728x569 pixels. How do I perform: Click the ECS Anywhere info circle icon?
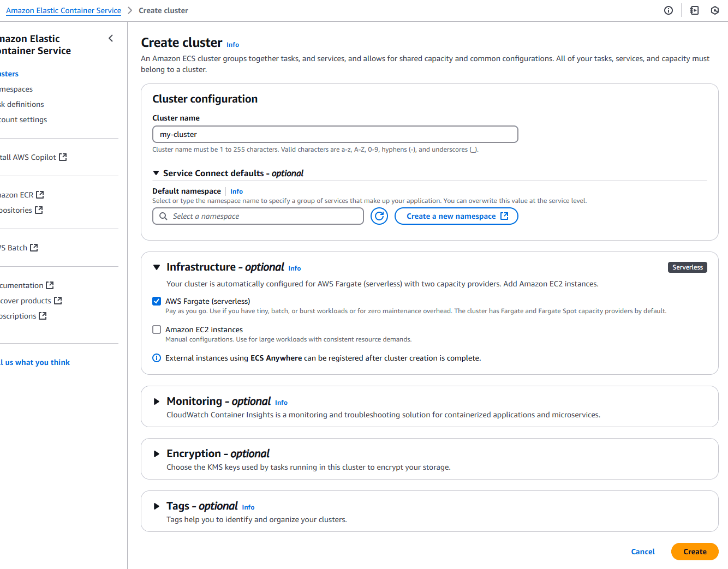pos(157,358)
